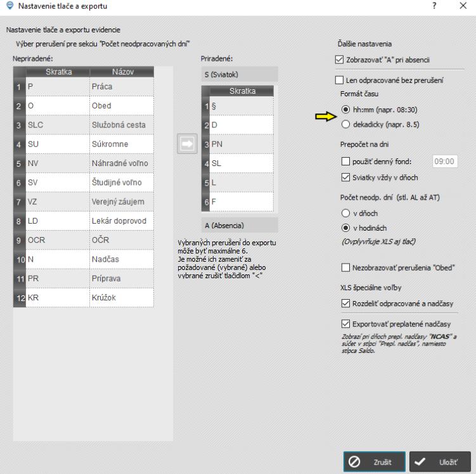Uncheck Sviatky vždy v dňoch
Screen dimensions: 476x474
tap(346, 177)
